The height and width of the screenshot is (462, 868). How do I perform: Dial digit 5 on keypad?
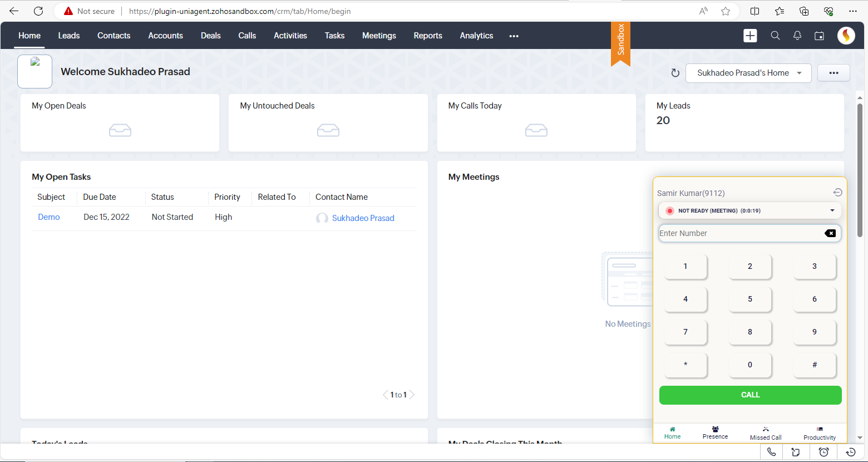(750, 299)
